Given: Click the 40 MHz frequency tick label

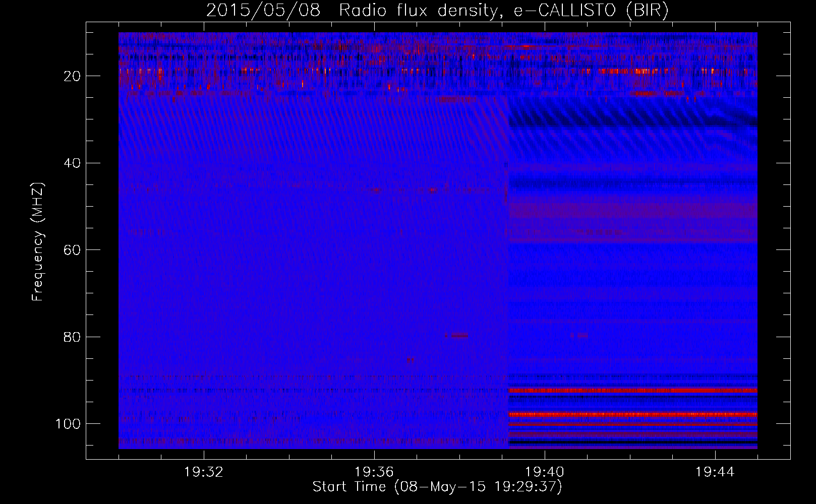Looking at the screenshot, I should (x=72, y=163).
